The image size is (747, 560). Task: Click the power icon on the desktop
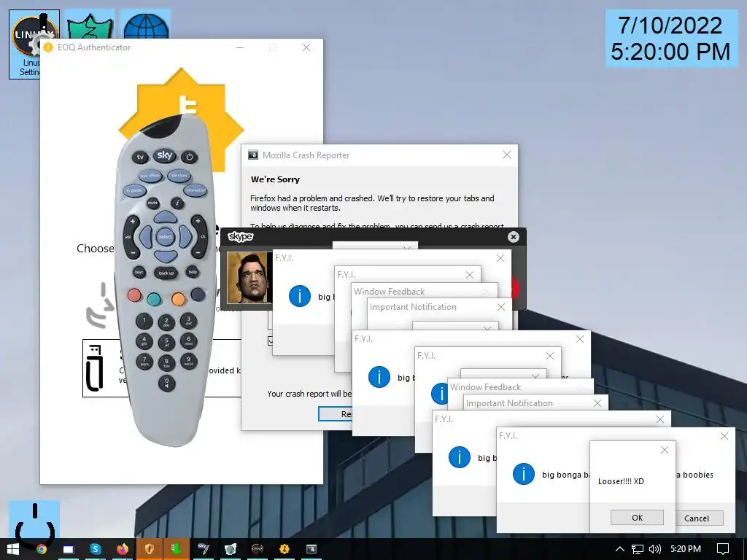(34, 524)
